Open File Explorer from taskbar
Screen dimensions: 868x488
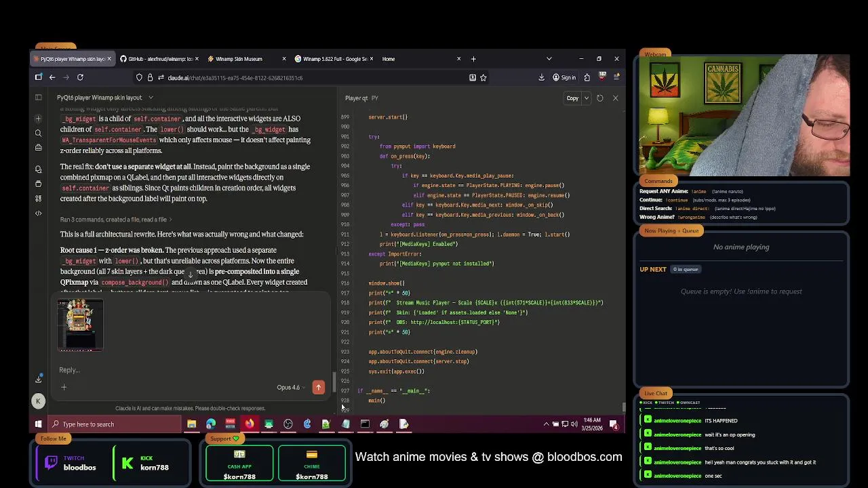coord(192,424)
